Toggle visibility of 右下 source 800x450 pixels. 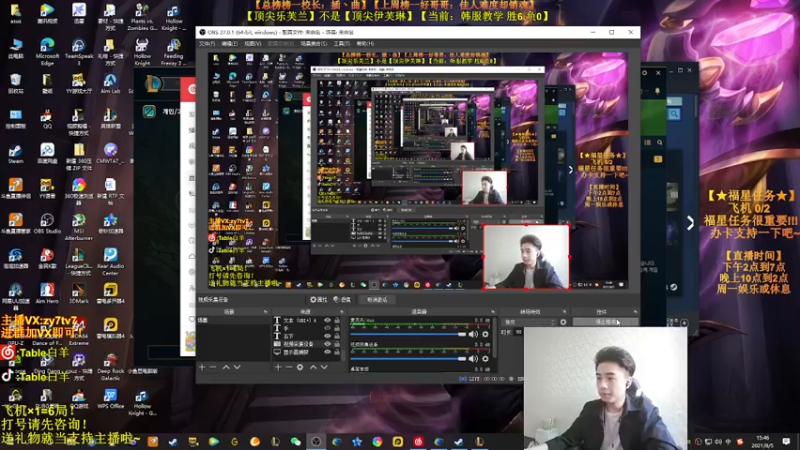(x=328, y=336)
